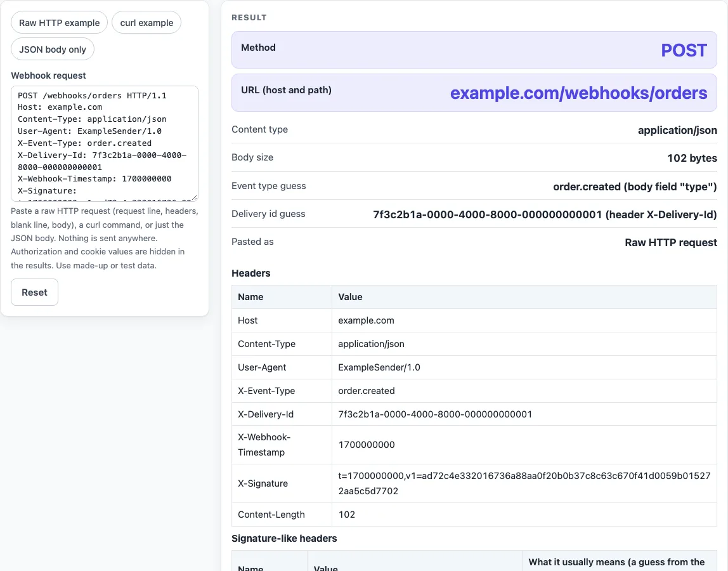The height and width of the screenshot is (571, 728).
Task: Click the help text under the request box
Action: 105,239
